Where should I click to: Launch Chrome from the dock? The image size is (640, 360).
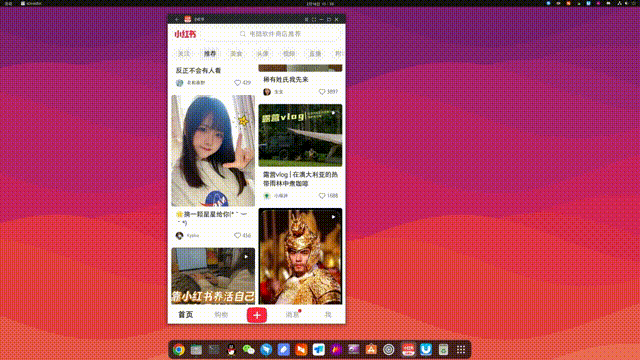pyautogui.click(x=178, y=350)
